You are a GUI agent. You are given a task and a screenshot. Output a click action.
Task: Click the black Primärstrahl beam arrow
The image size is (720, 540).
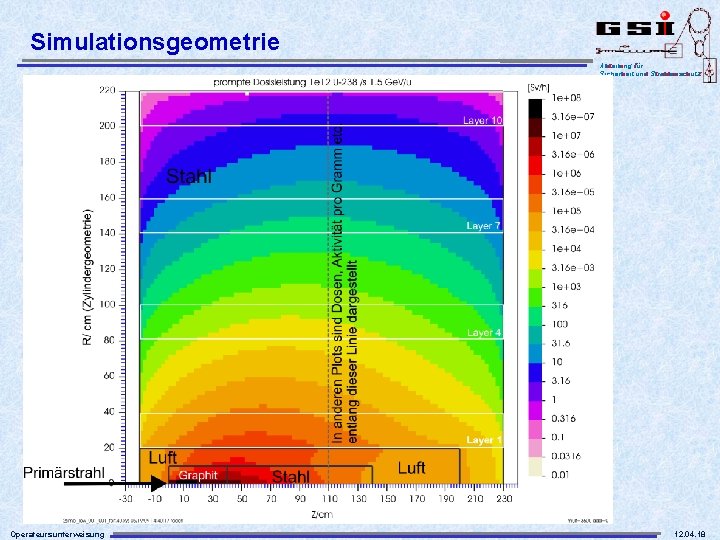tap(115, 483)
